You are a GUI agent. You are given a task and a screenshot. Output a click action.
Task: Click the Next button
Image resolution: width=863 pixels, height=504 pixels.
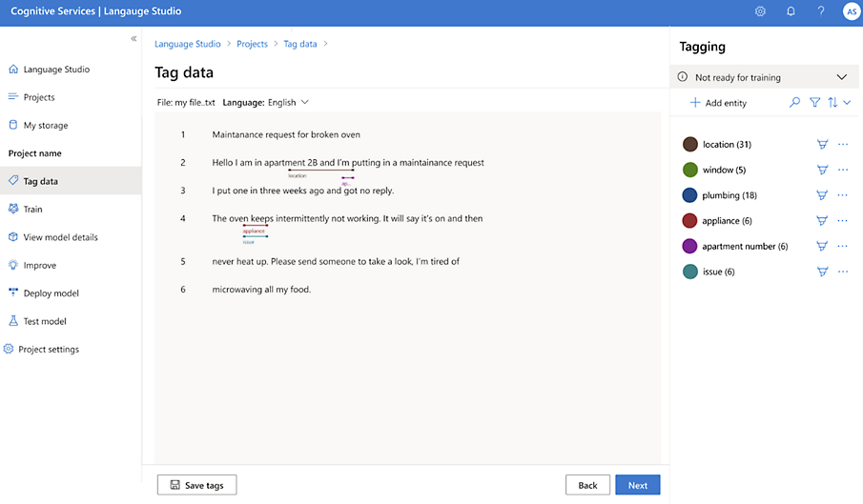point(637,485)
